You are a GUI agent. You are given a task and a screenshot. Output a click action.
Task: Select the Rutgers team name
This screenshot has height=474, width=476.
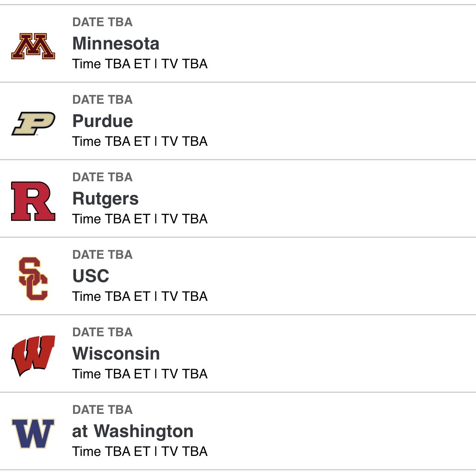point(106,199)
